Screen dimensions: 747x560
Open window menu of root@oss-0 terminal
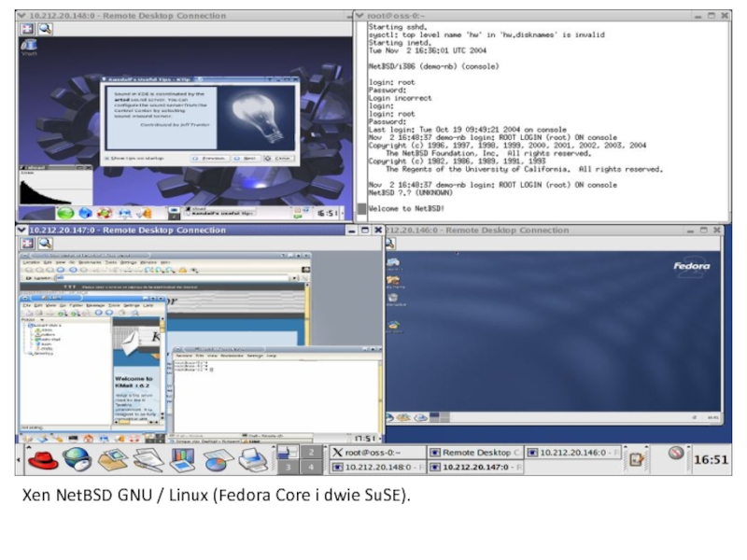click(x=359, y=15)
